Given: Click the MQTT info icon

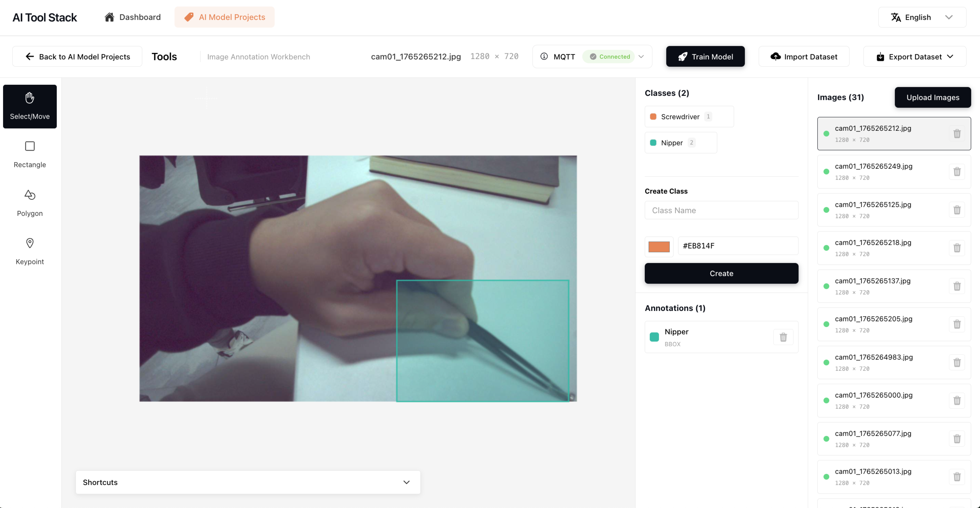Looking at the screenshot, I should click(544, 56).
